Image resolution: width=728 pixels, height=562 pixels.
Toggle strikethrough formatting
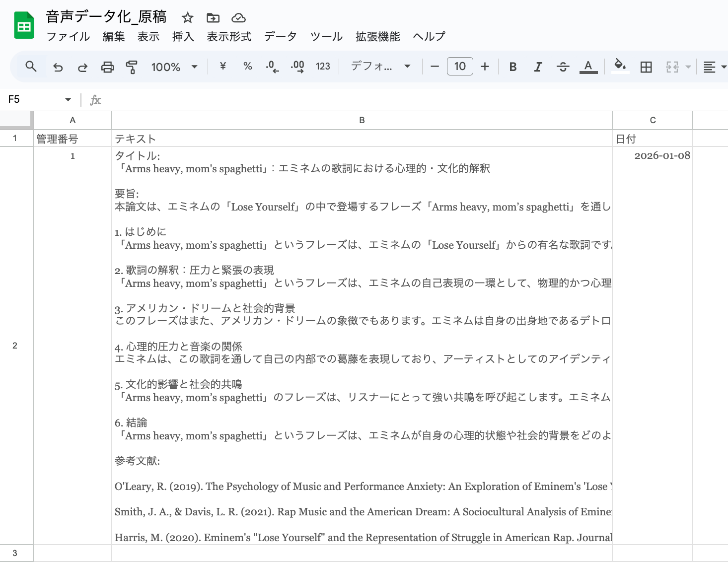click(x=563, y=67)
